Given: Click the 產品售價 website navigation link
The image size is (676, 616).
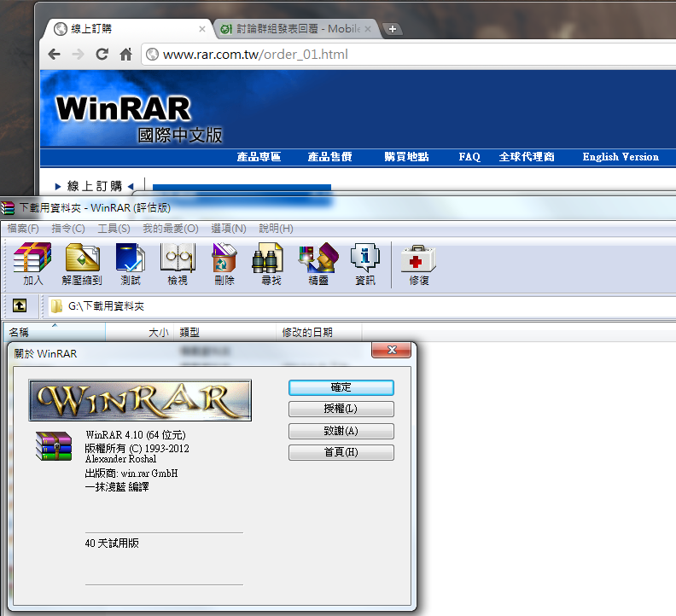Looking at the screenshot, I should tap(329, 157).
